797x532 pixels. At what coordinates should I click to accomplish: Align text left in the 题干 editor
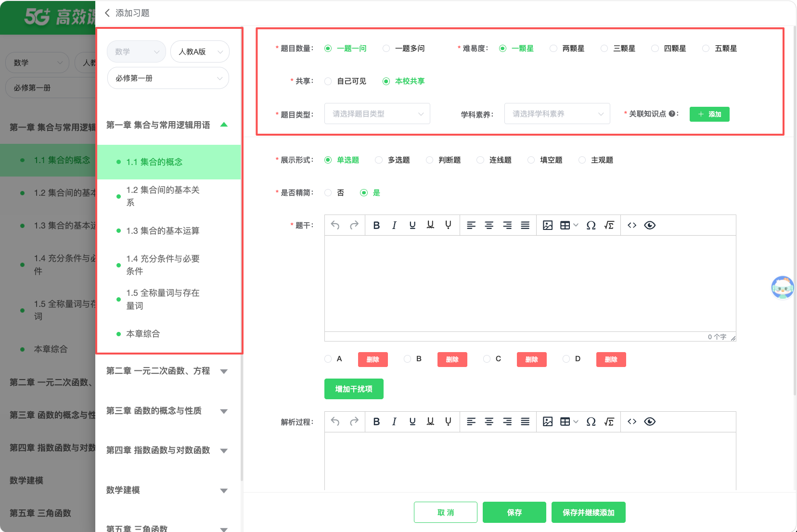(471, 225)
